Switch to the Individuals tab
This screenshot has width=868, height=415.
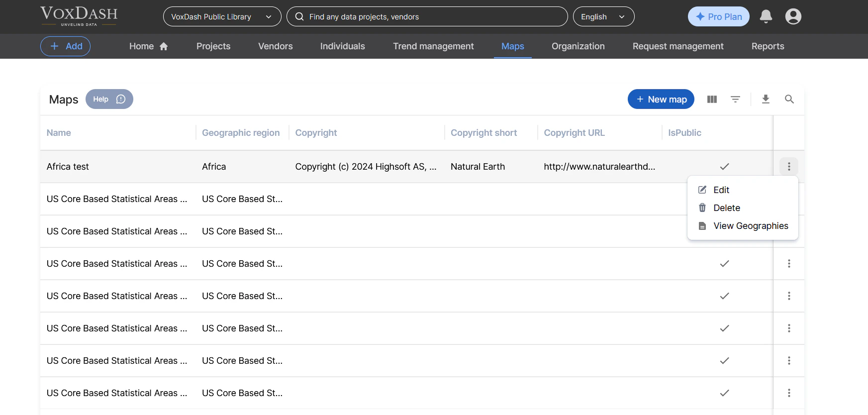tap(343, 46)
